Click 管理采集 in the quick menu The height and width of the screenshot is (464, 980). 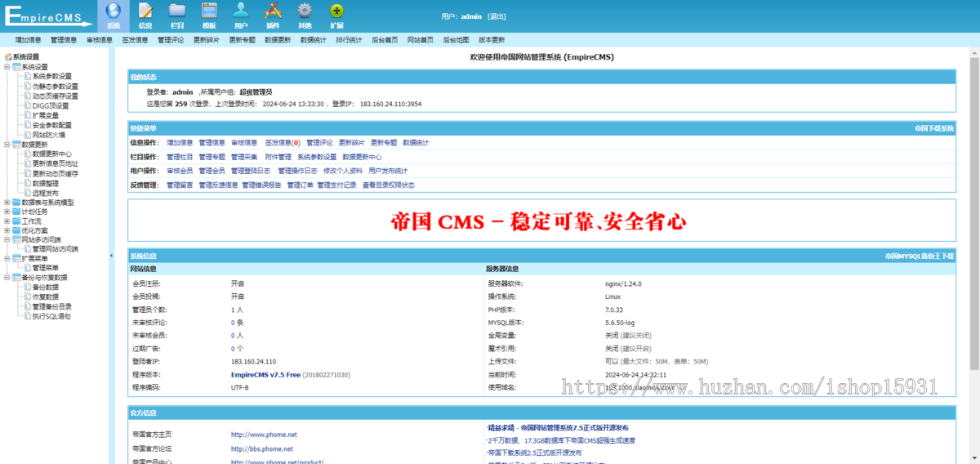point(244,157)
